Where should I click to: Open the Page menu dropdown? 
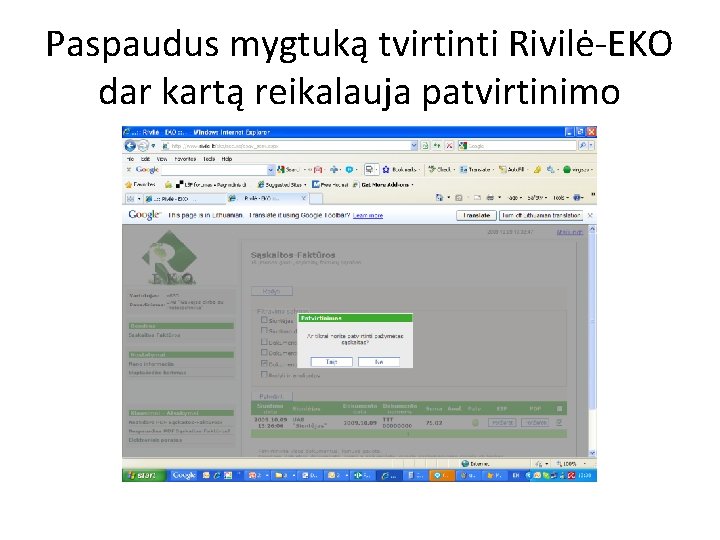[x=514, y=198]
